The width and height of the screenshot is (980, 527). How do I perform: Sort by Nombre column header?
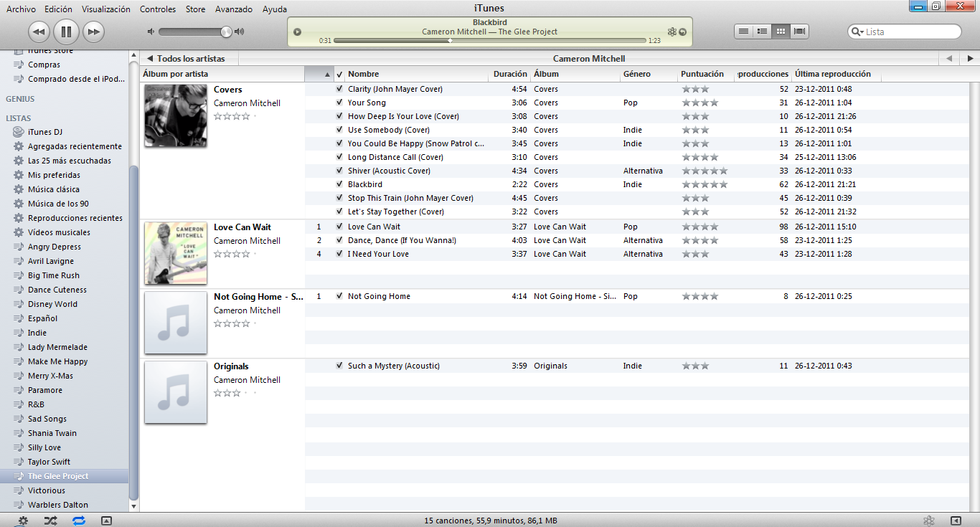coord(418,74)
